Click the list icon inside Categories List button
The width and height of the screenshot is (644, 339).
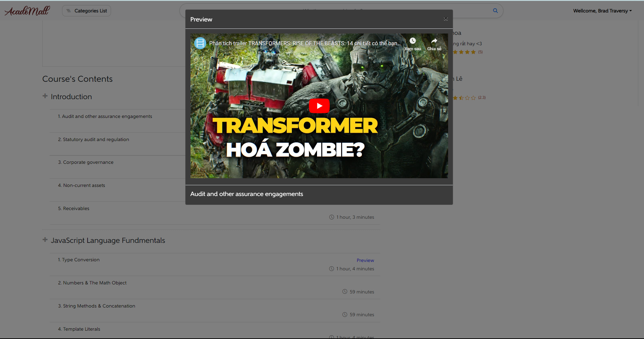pyautogui.click(x=68, y=10)
